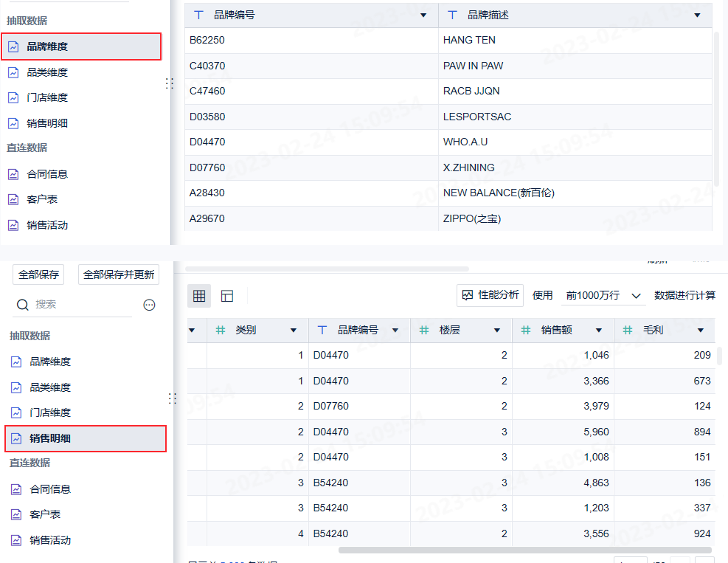Open 品牌维度 in the lower data list

(x=50, y=362)
